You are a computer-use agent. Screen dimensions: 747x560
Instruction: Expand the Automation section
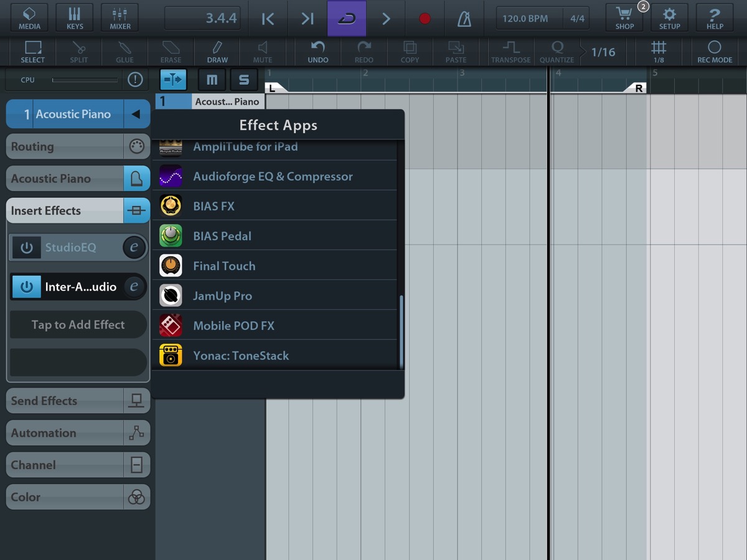[x=78, y=433]
